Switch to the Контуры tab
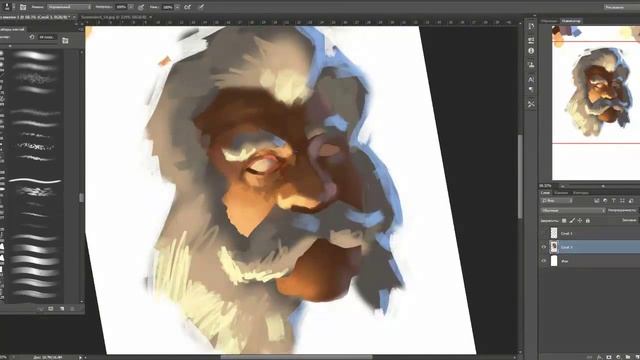This screenshot has height=360, width=640. pos(580,193)
